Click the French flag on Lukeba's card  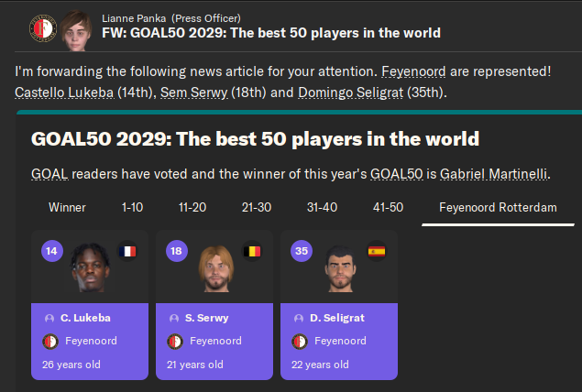(127, 252)
